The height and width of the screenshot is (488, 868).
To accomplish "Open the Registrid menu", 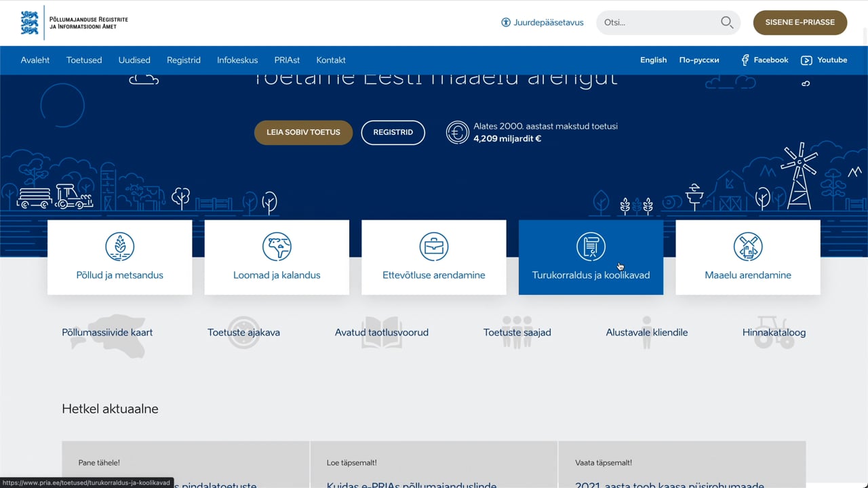I will click(184, 60).
